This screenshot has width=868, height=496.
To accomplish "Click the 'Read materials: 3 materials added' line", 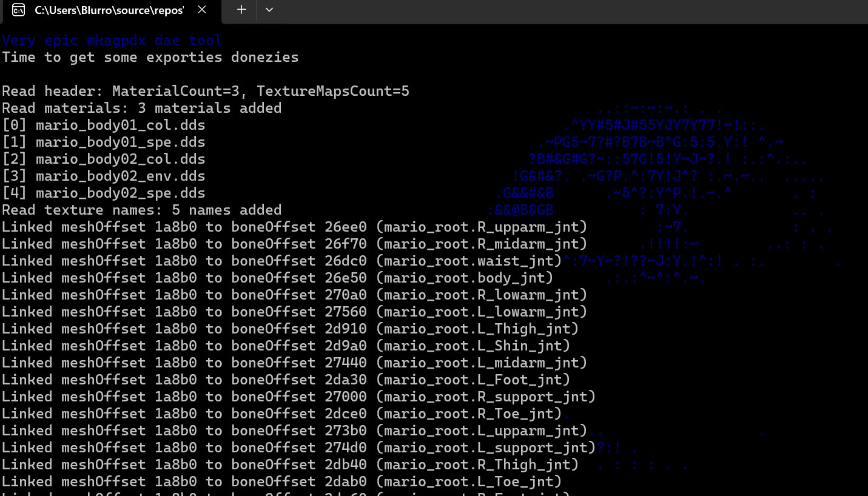I will (x=142, y=108).
